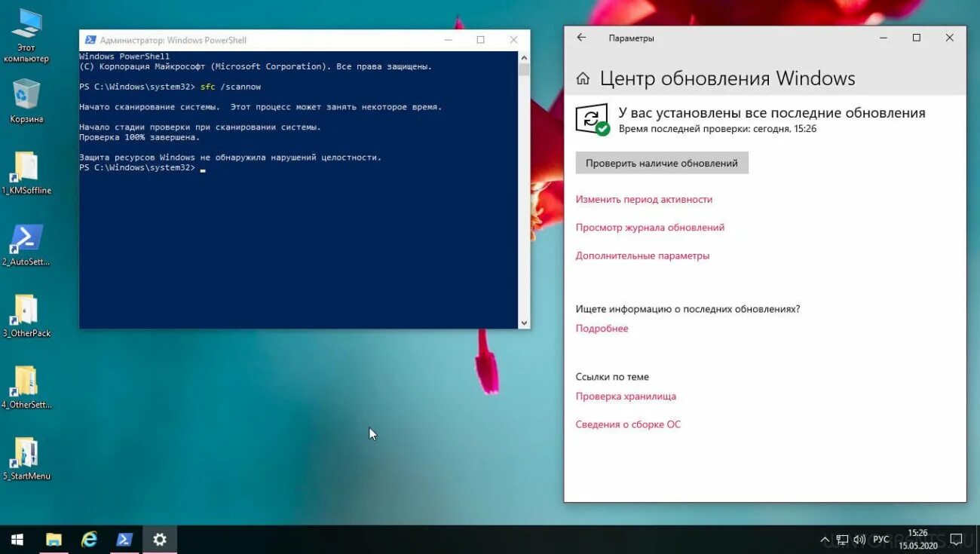This screenshot has width=980, height=554.
Task: Go back using Settings back arrow
Action: point(581,38)
